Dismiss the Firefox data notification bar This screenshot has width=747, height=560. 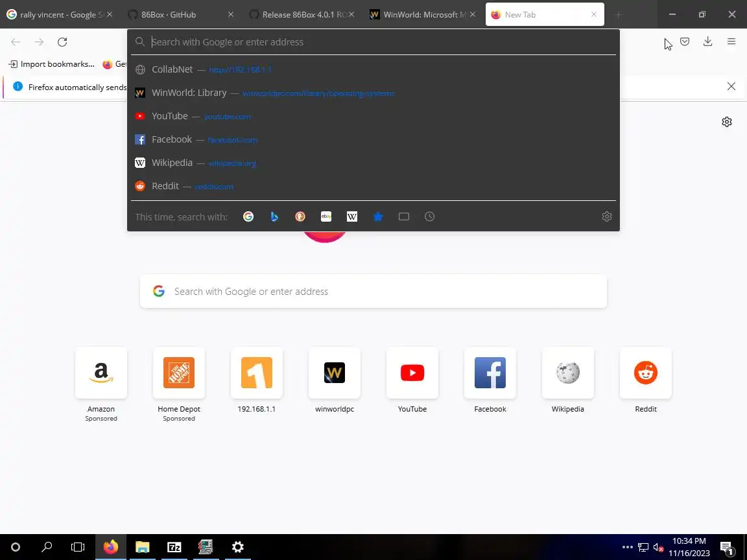tap(731, 86)
